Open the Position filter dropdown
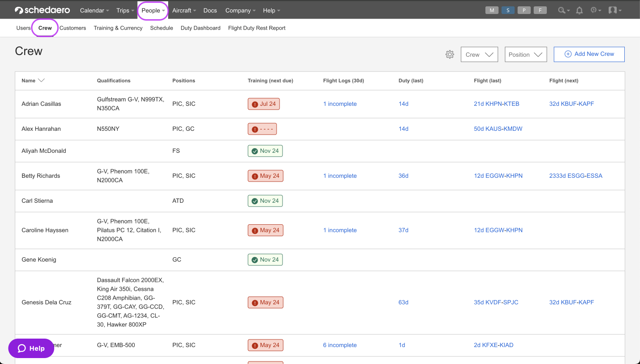The width and height of the screenshot is (640, 364). point(526,55)
